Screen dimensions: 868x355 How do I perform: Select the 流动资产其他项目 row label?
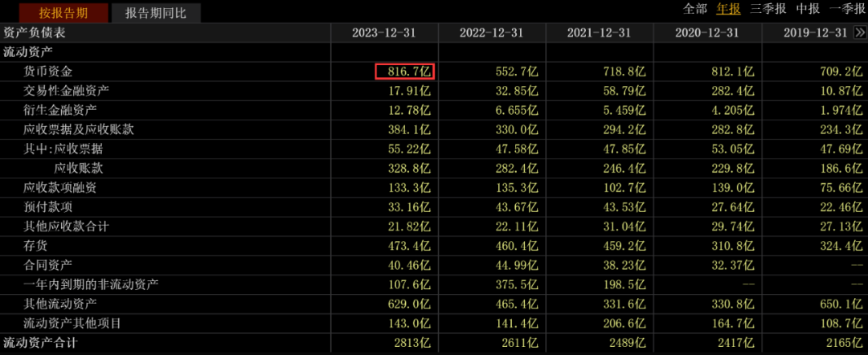pyautogui.click(x=72, y=324)
